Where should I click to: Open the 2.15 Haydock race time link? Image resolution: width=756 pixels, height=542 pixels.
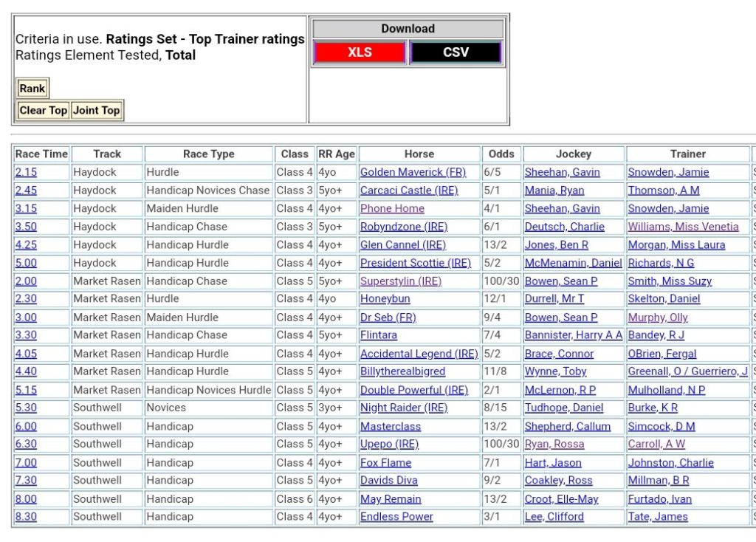[26, 172]
